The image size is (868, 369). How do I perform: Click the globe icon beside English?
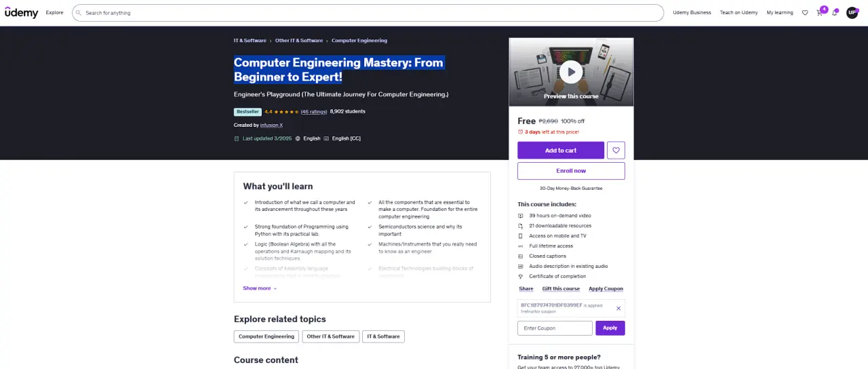pyautogui.click(x=297, y=138)
